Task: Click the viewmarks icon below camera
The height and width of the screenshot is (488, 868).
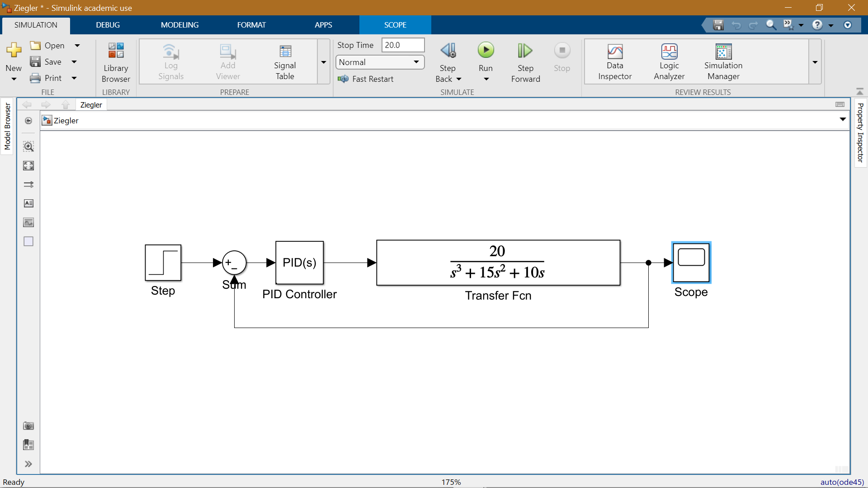Action: point(28,445)
